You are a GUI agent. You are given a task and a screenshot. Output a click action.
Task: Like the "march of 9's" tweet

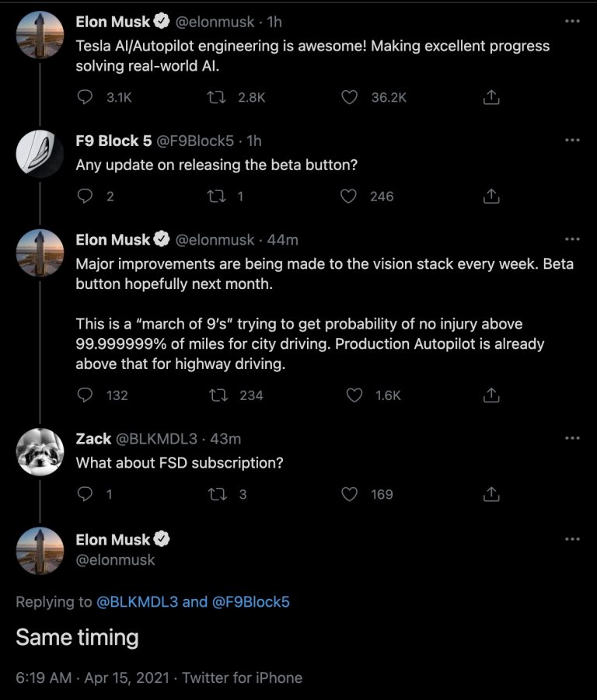354,395
